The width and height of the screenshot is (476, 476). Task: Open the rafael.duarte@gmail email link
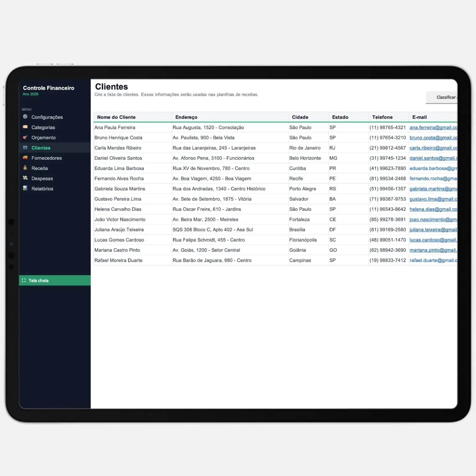433,260
